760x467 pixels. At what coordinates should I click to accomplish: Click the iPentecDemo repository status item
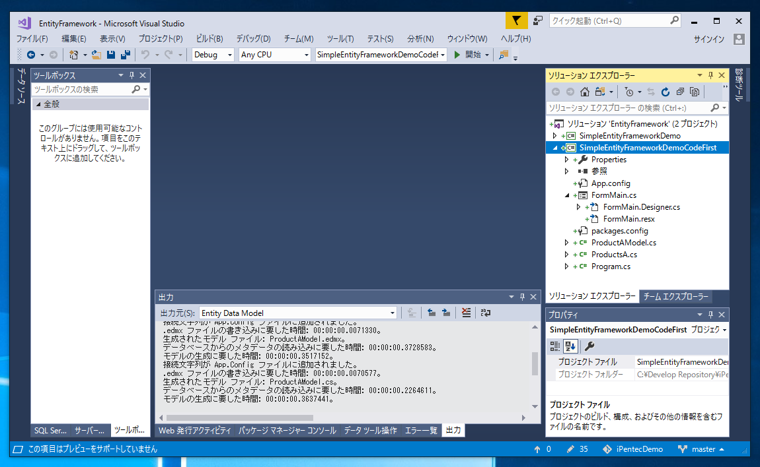click(633, 449)
